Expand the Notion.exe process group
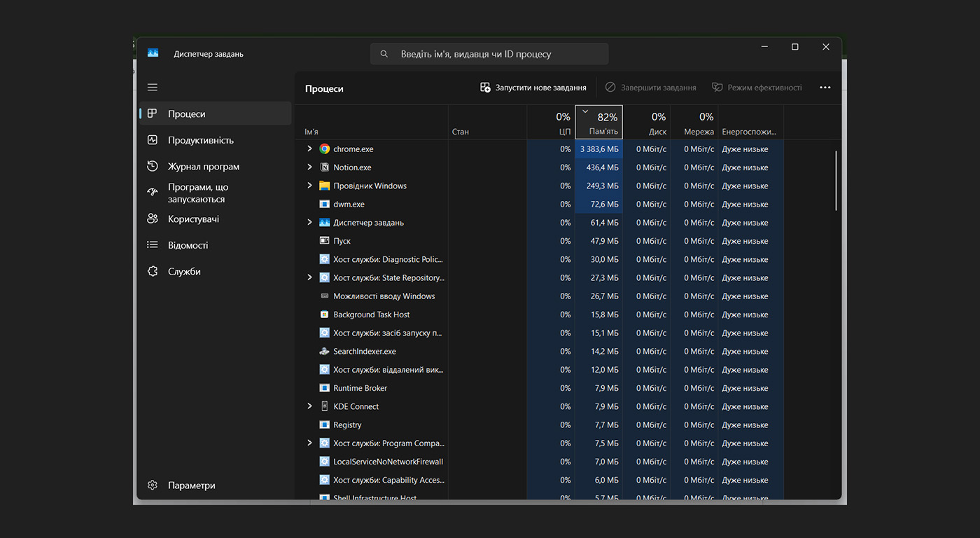Viewport: 980px width, 538px height. click(309, 167)
